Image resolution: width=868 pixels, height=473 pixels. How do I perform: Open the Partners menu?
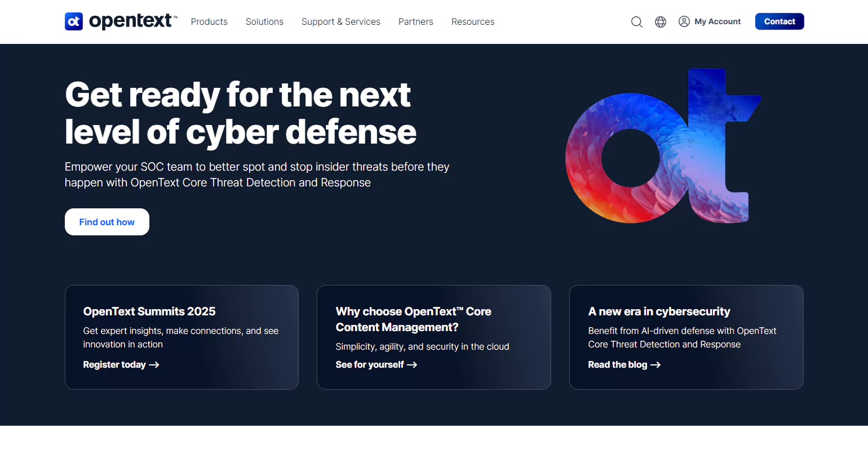[416, 21]
